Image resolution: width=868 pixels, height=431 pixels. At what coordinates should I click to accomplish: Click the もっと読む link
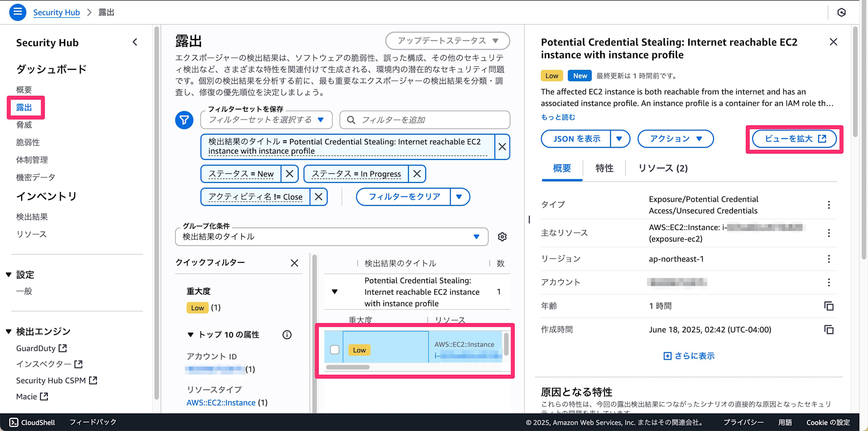[558, 117]
